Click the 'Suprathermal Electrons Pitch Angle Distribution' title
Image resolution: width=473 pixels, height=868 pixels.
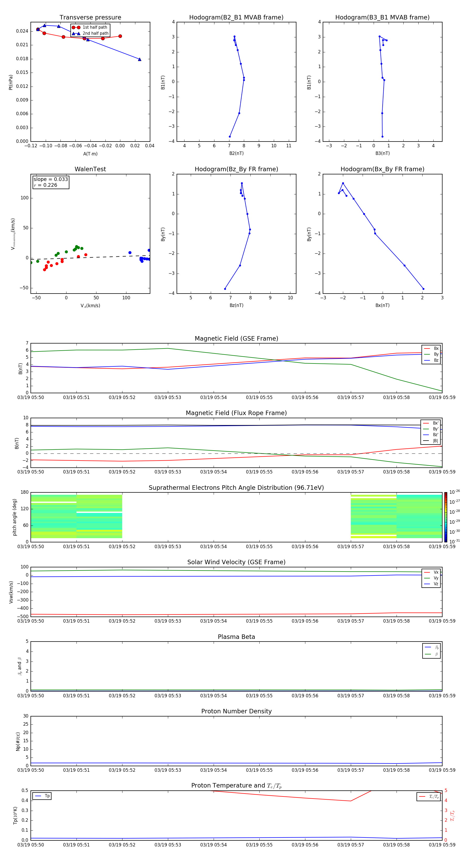coord(236,488)
